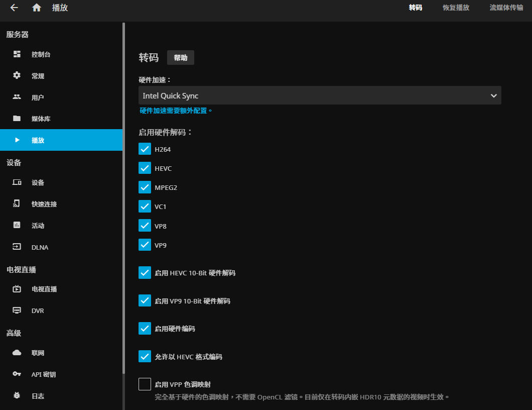Enable 启用 VPP 色调映射 tone mapping
This screenshot has height=410, width=532.
coord(145,383)
